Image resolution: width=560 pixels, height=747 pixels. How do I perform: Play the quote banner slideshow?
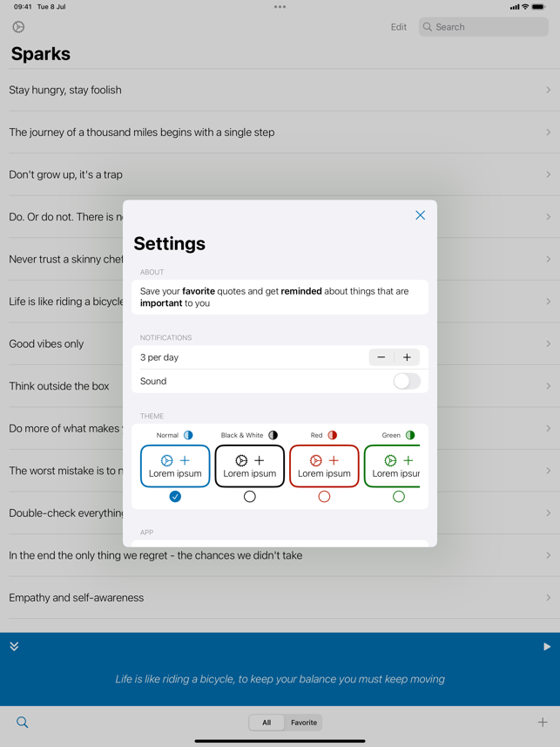[x=547, y=647]
